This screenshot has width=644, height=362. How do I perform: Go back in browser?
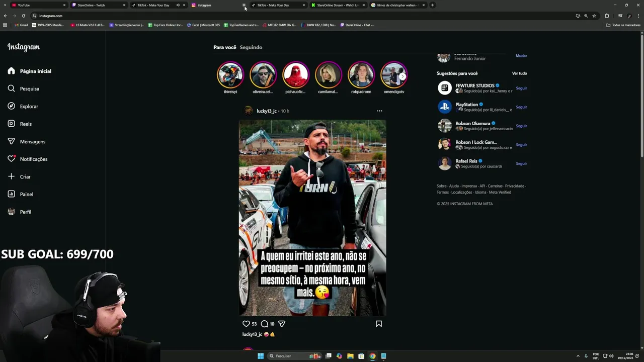coord(6,16)
